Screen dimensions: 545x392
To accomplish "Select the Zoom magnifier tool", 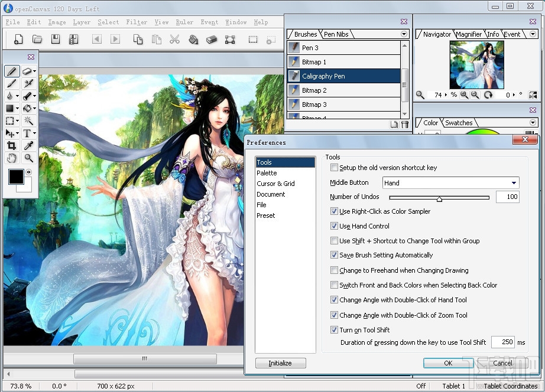I will (30, 158).
